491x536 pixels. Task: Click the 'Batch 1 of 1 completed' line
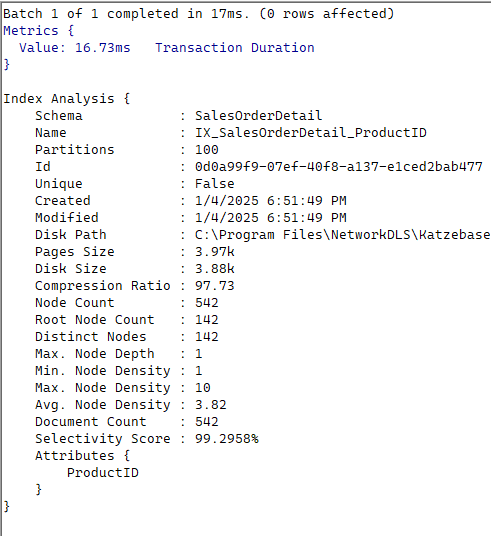(x=198, y=14)
